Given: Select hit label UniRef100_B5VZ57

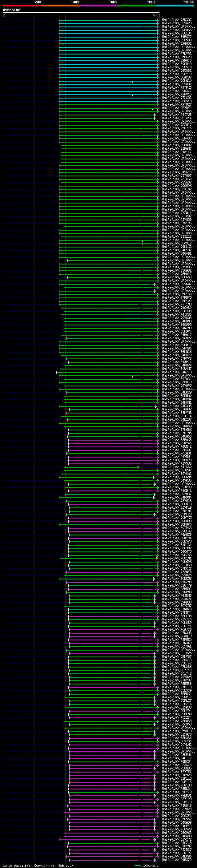Looking at the screenshot, I should coord(176,606).
